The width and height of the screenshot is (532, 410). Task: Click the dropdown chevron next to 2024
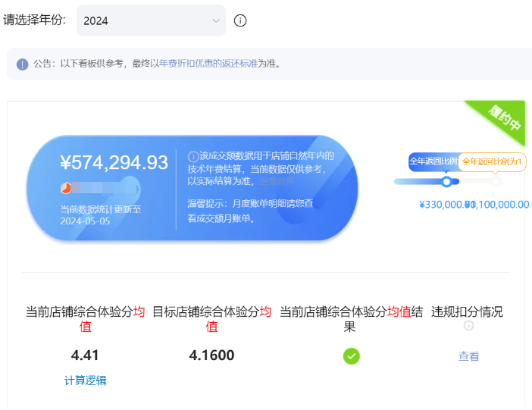216,20
